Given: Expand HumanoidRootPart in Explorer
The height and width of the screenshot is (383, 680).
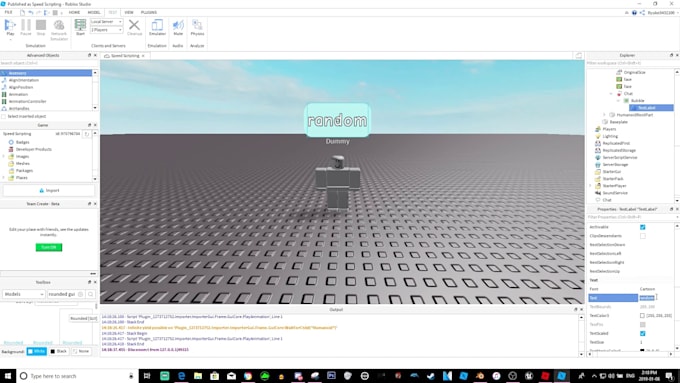Looking at the screenshot, I should click(x=605, y=115).
